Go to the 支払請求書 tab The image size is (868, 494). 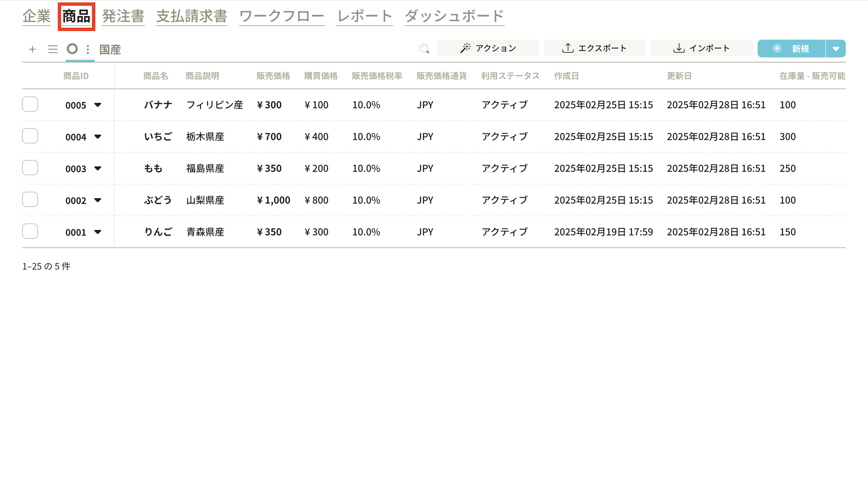point(192,16)
